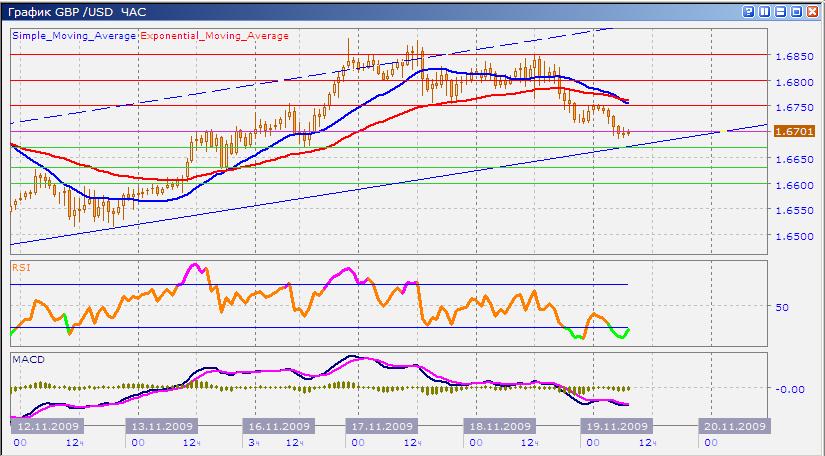Click the RSI 50 level axis label
This screenshot has height=456, width=825.
(x=782, y=307)
